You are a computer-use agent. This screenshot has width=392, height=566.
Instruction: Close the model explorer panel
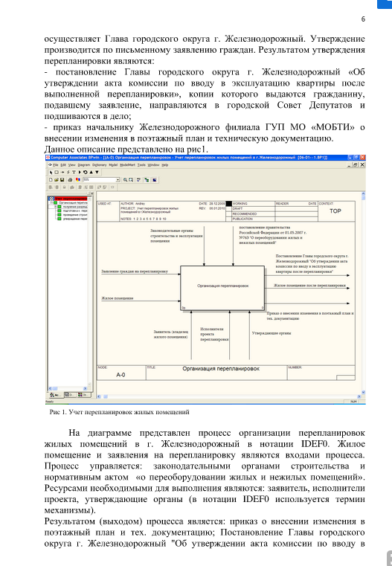tap(91, 193)
